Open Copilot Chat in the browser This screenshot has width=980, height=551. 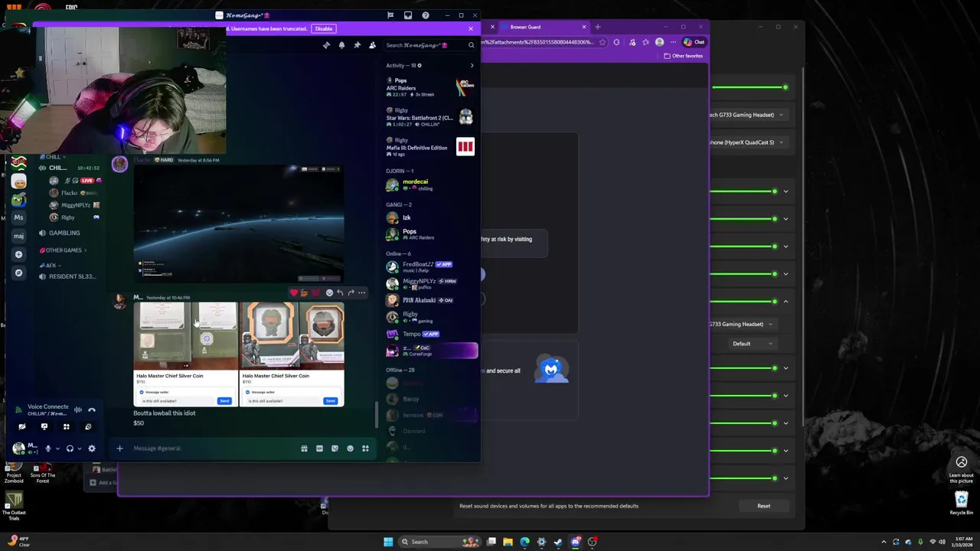tap(694, 42)
